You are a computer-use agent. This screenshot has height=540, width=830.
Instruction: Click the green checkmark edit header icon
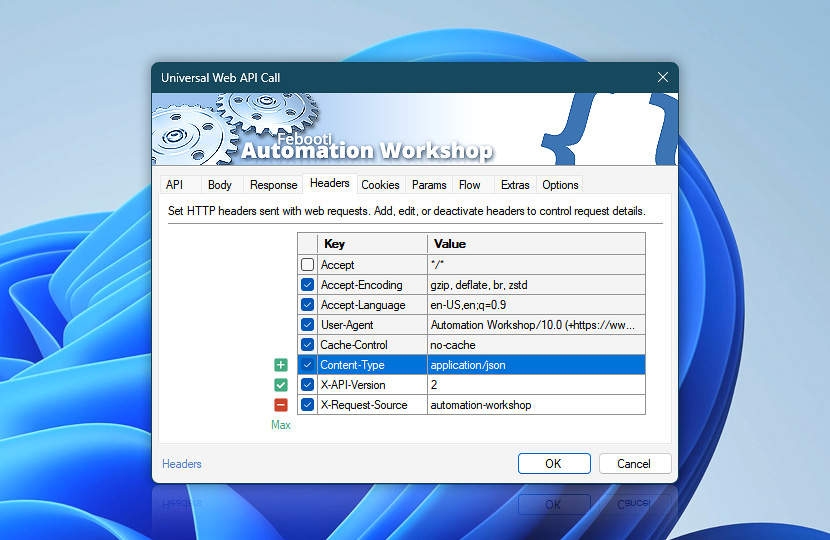pyautogui.click(x=281, y=385)
